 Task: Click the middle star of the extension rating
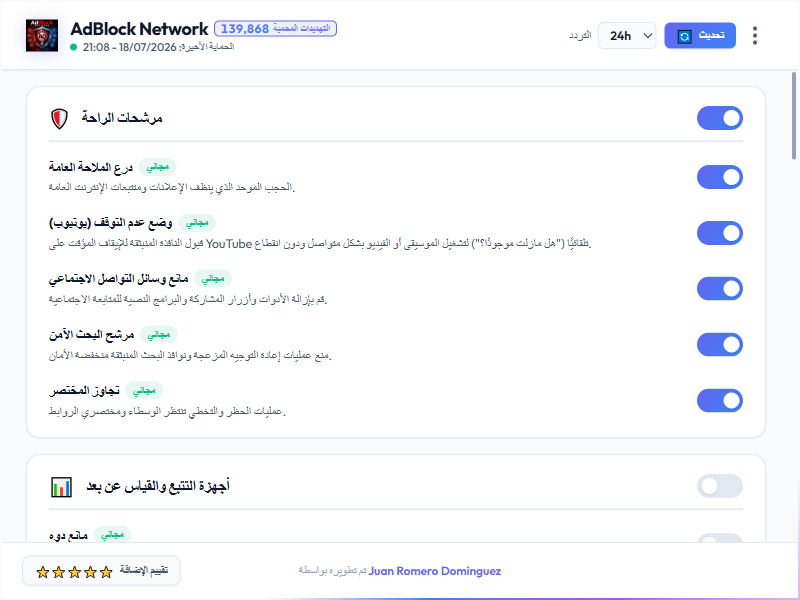pyautogui.click(x=74, y=572)
